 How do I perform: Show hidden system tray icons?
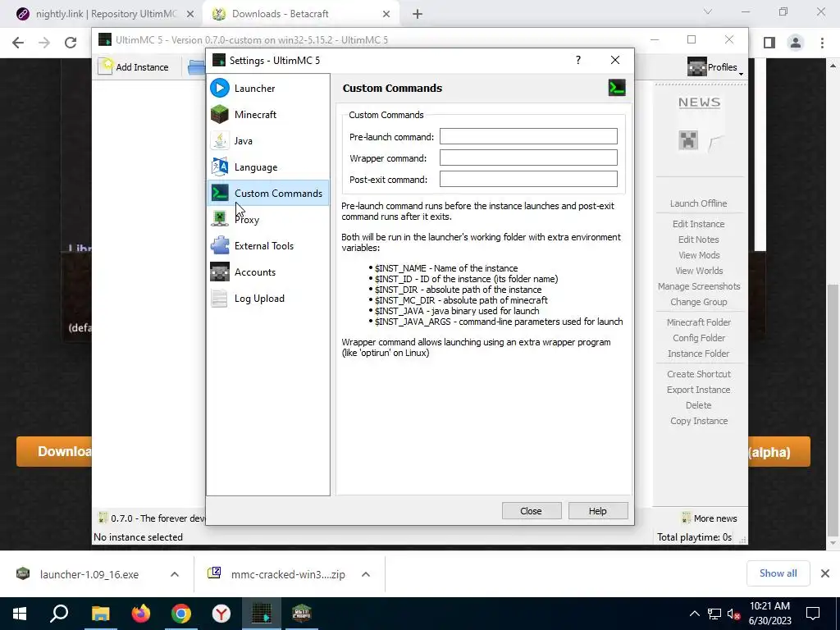(694, 614)
